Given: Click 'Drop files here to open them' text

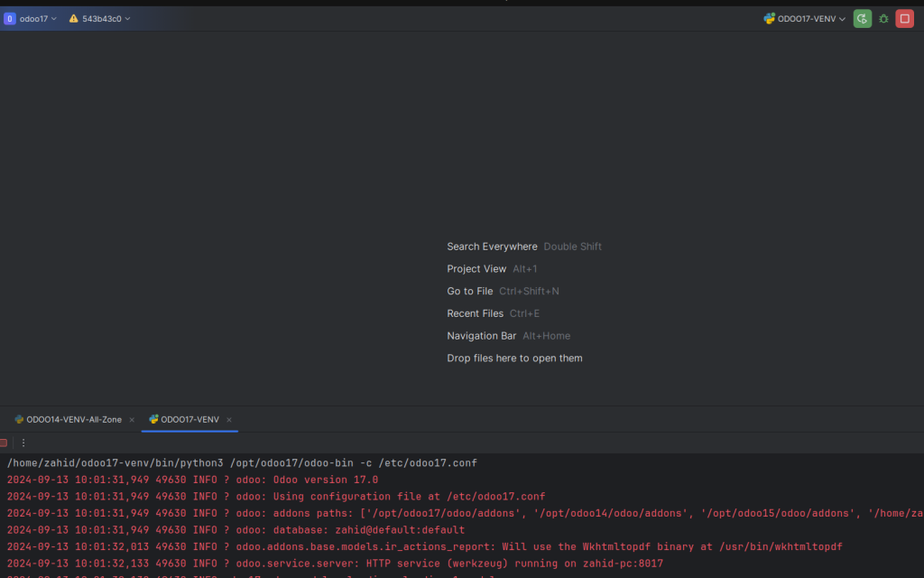Looking at the screenshot, I should coord(514,359).
